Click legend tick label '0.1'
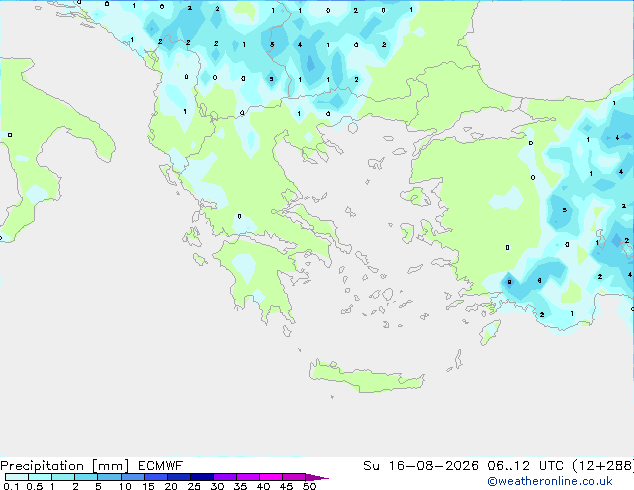Screen dimensions: 634x490 11,486
